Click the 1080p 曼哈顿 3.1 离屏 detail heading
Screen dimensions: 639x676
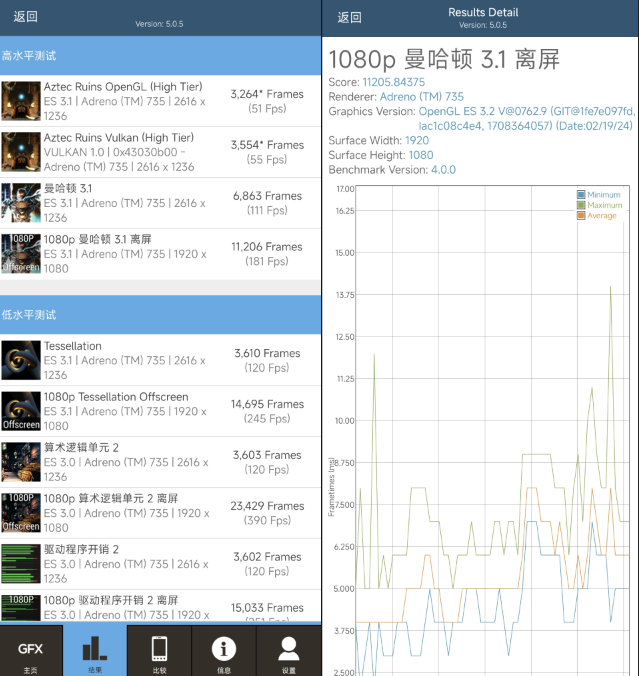point(444,59)
